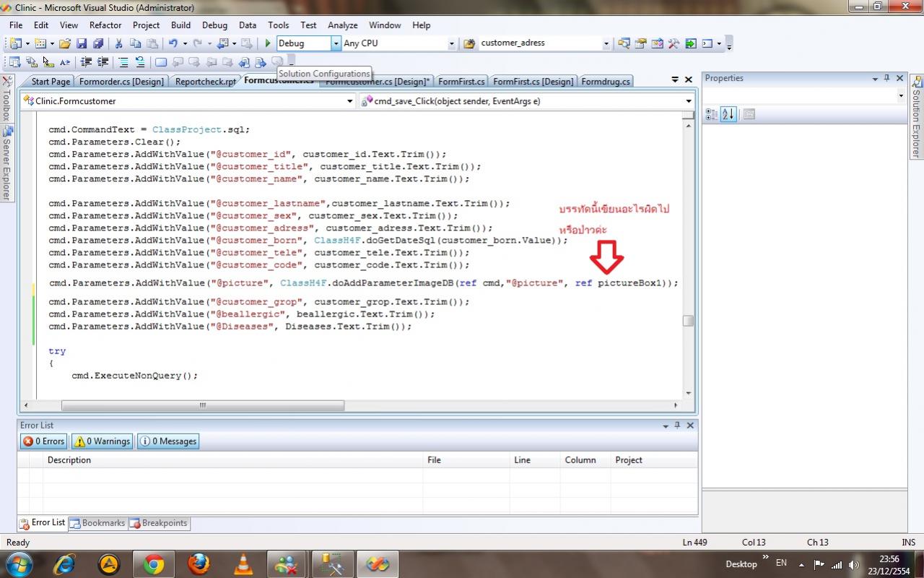
Task: Click Increase Line Indent icon
Action: point(103,62)
